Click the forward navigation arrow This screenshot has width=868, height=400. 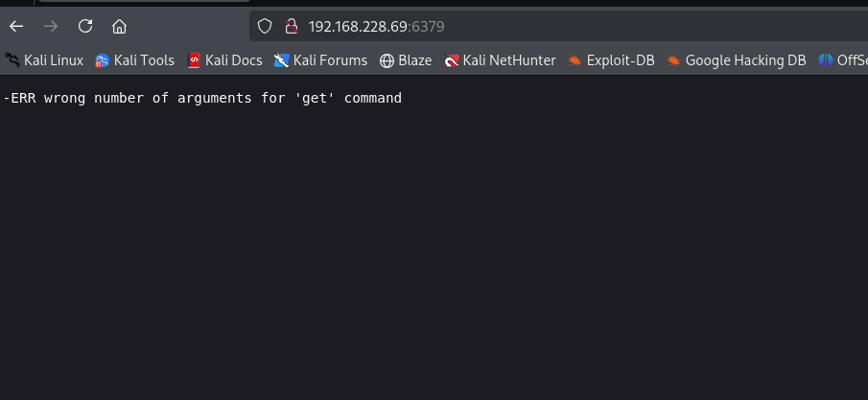51,26
